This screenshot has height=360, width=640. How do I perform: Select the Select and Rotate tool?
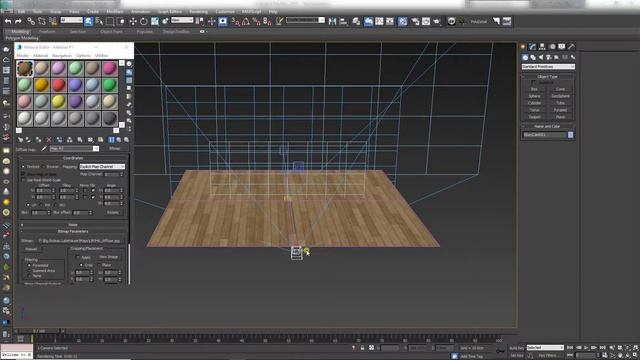144,21
